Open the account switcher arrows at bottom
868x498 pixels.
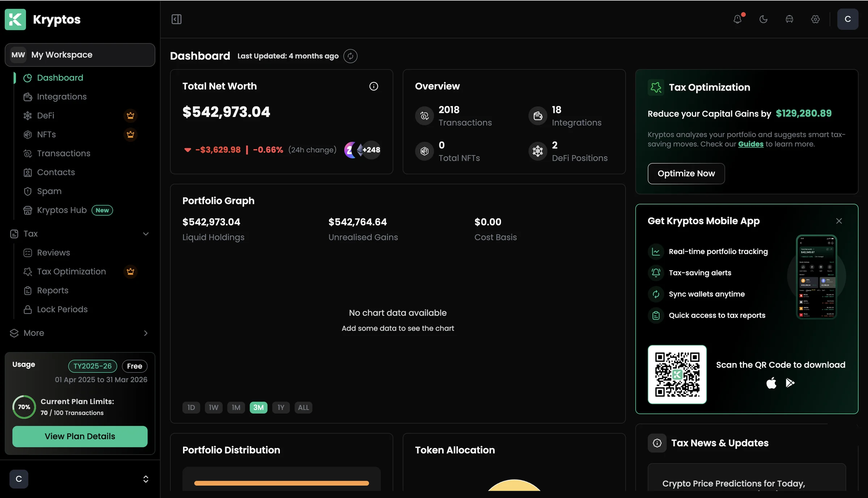click(146, 479)
